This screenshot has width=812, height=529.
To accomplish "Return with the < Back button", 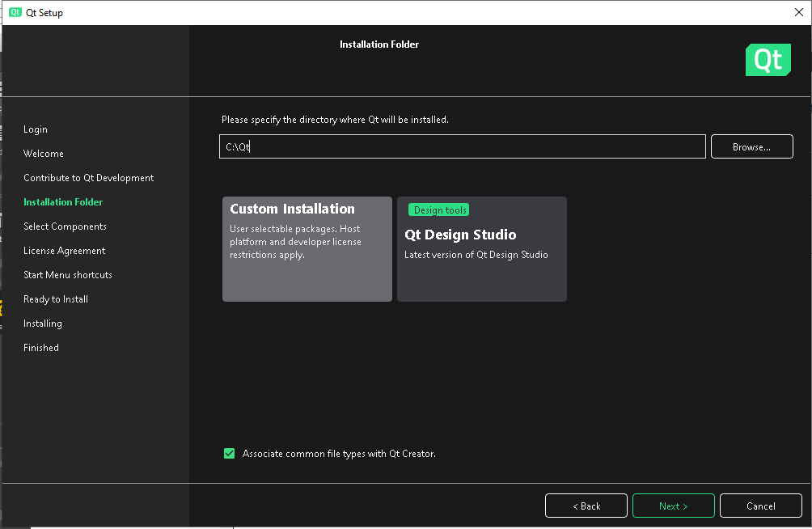I will [586, 506].
